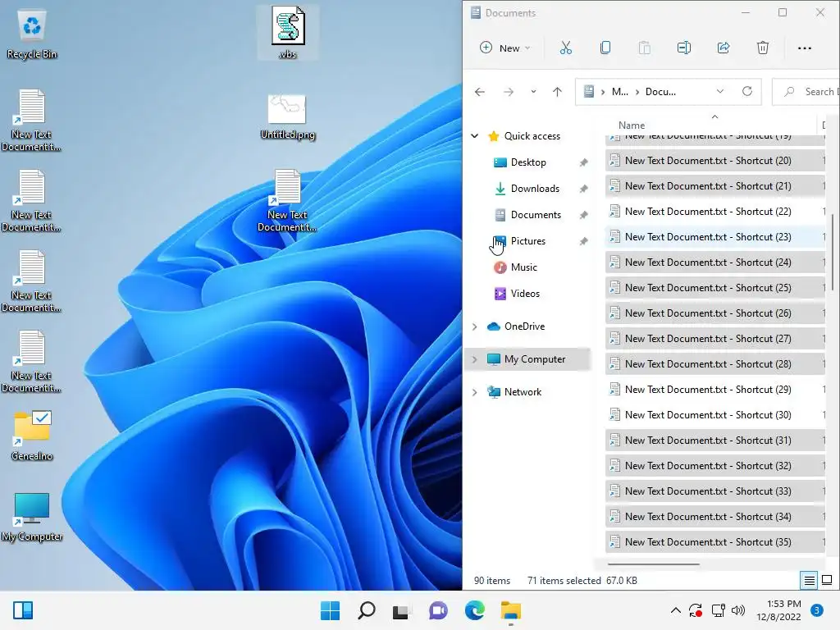The image size is (840, 630).
Task: Select the My Computer desktop shortcut
Action: point(32,517)
